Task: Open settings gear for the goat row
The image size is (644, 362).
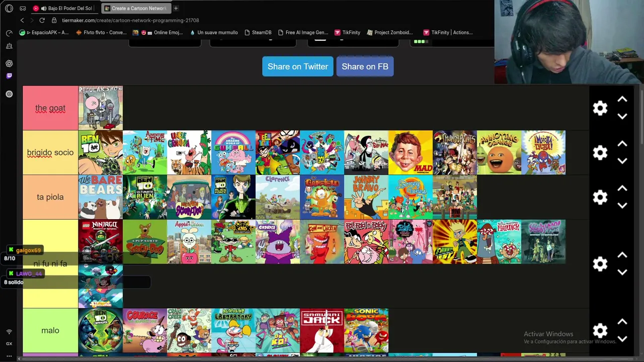Action: (600, 108)
